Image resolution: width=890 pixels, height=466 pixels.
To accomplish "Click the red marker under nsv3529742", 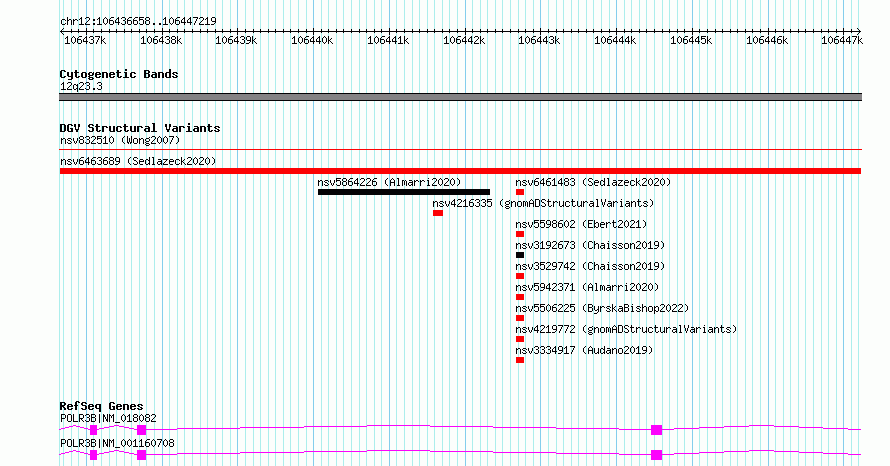I will point(520,276).
